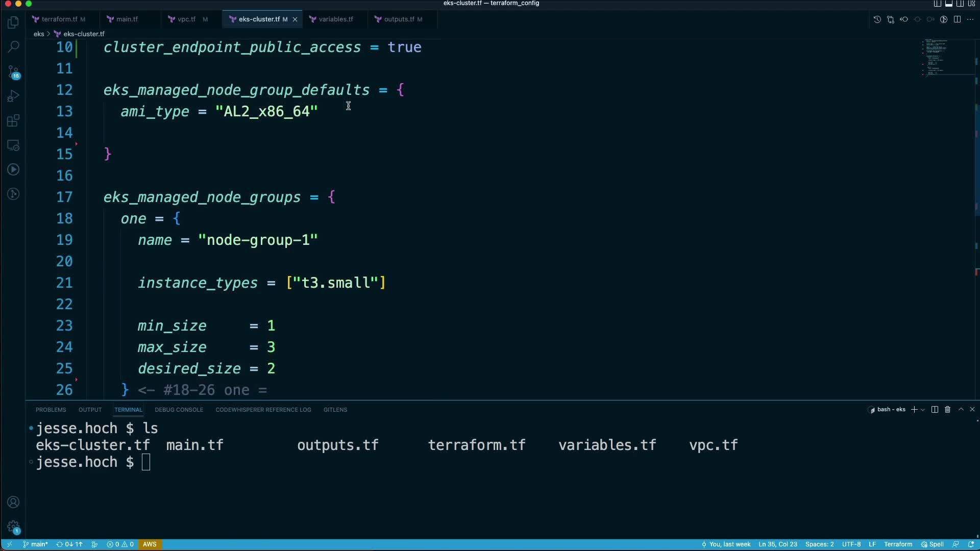Split the terminal panel

935,410
